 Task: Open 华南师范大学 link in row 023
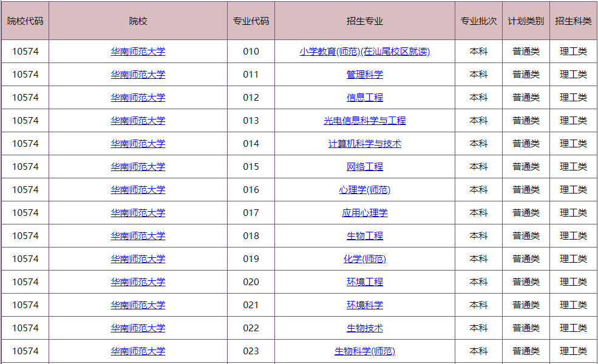point(138,351)
